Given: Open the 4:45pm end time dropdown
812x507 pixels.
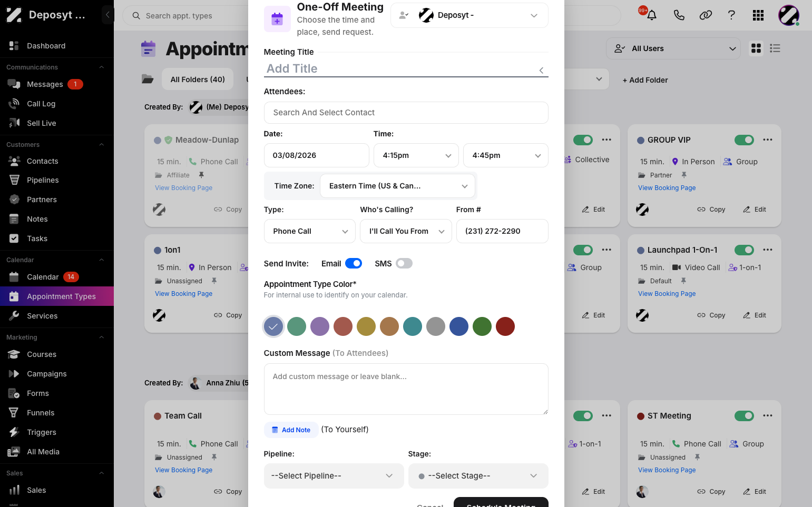Looking at the screenshot, I should click(x=506, y=155).
